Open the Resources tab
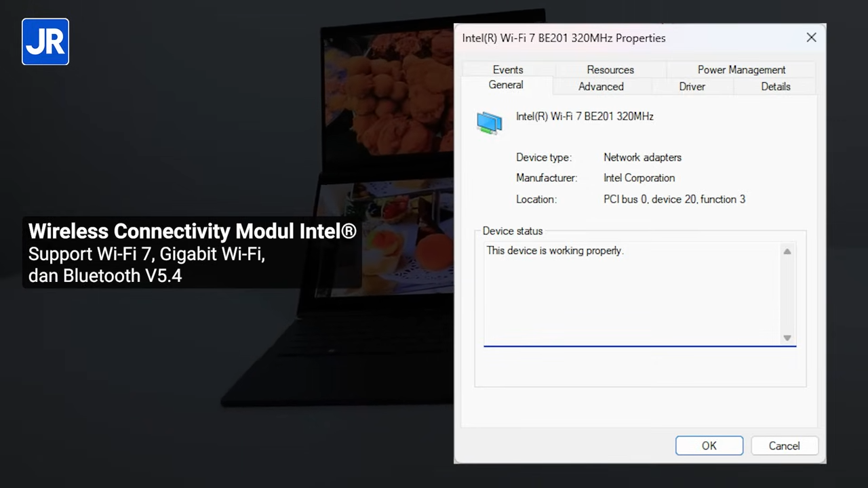The height and width of the screenshot is (488, 868). pyautogui.click(x=610, y=70)
